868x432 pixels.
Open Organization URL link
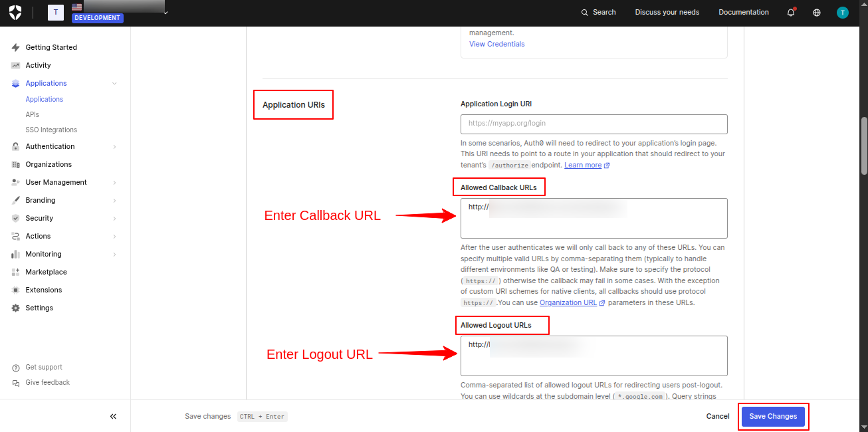(572, 302)
